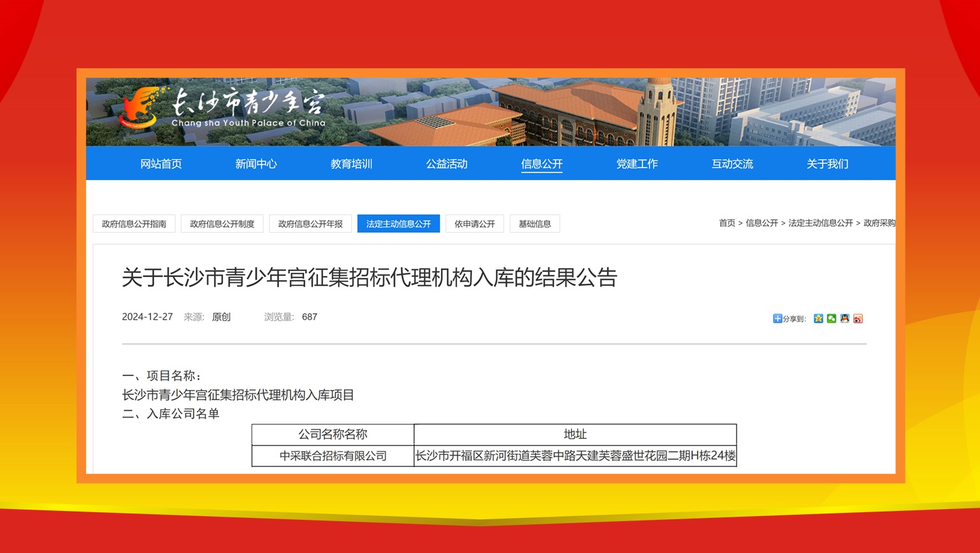Click the WeChat share icon

pos(832,319)
